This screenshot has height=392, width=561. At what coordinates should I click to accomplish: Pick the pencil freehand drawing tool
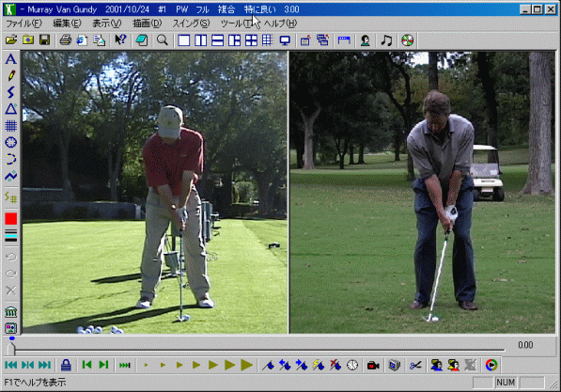pyautogui.click(x=10, y=75)
